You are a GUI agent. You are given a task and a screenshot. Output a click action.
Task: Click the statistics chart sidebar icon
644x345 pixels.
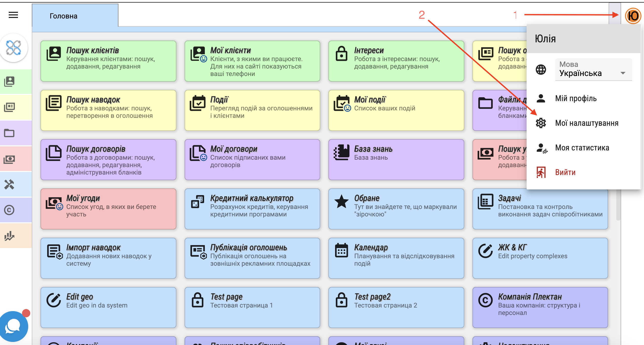click(9, 236)
